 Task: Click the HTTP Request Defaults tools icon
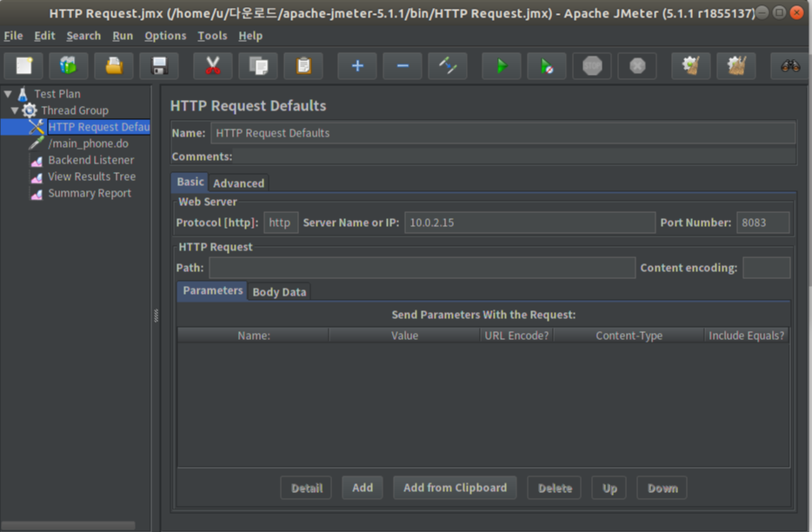click(37, 127)
